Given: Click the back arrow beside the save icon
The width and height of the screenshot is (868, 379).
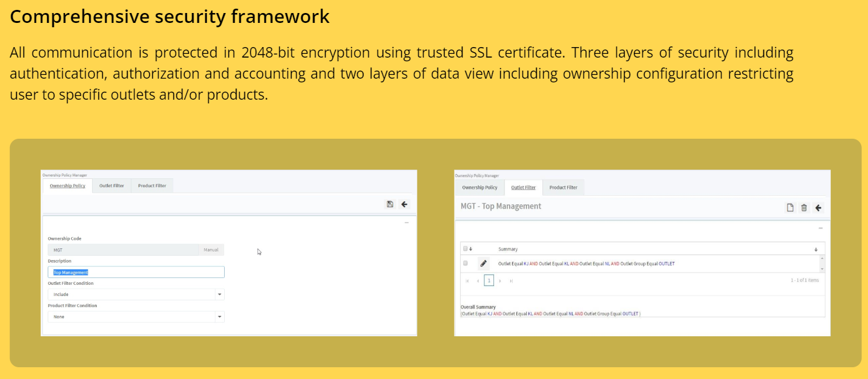Looking at the screenshot, I should [x=404, y=204].
